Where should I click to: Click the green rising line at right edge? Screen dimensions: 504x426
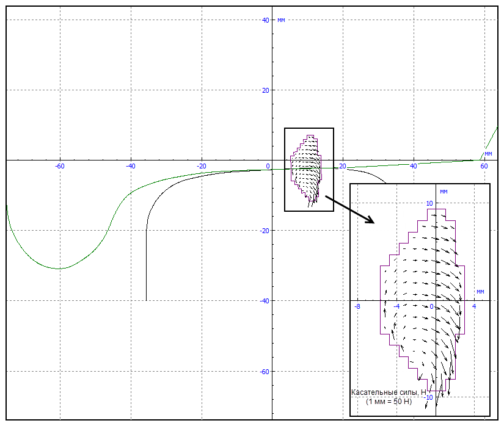[x=489, y=143]
